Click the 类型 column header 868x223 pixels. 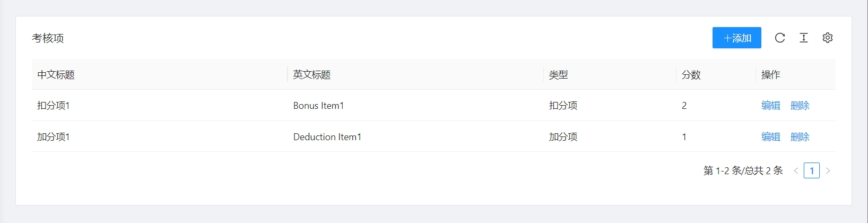click(558, 75)
